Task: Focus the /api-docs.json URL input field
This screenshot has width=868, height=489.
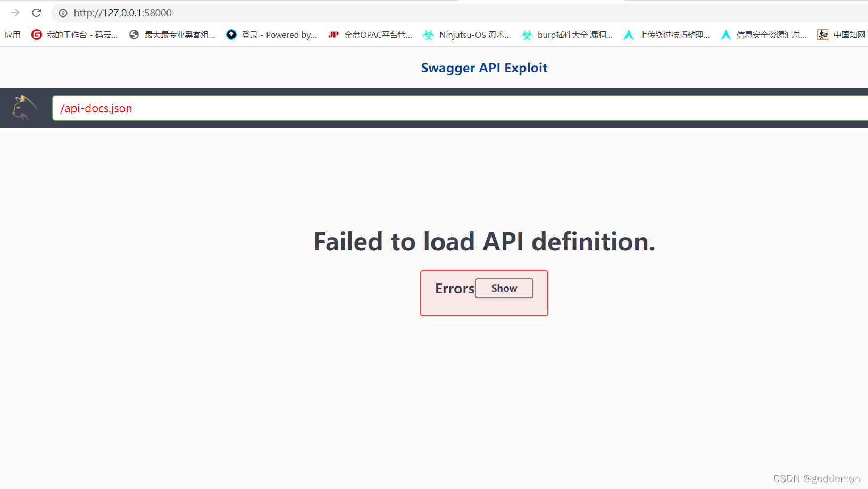Action: click(460, 108)
